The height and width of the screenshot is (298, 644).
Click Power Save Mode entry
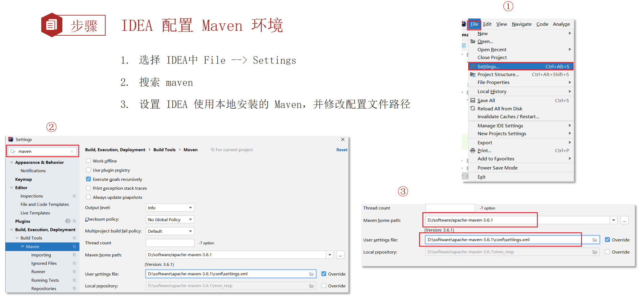pos(521,168)
